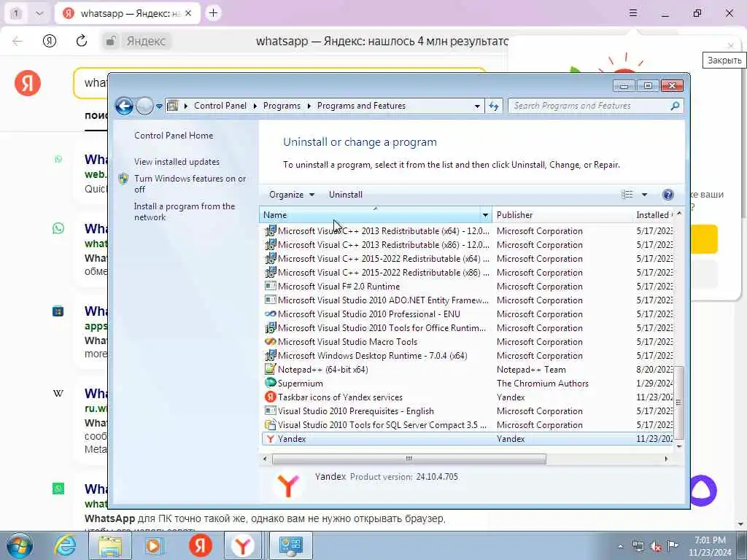The height and width of the screenshot is (560, 747).
Task: Click the Back arrow in Control Panel
Action: click(x=124, y=106)
